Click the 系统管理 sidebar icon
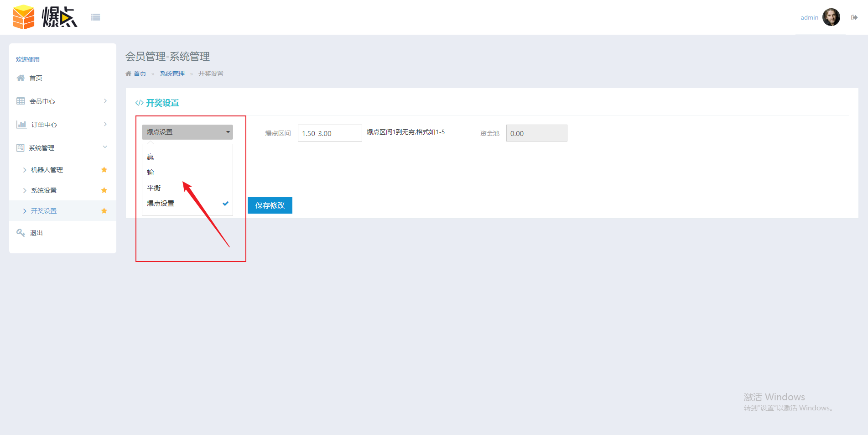The height and width of the screenshot is (435, 868). (x=21, y=147)
